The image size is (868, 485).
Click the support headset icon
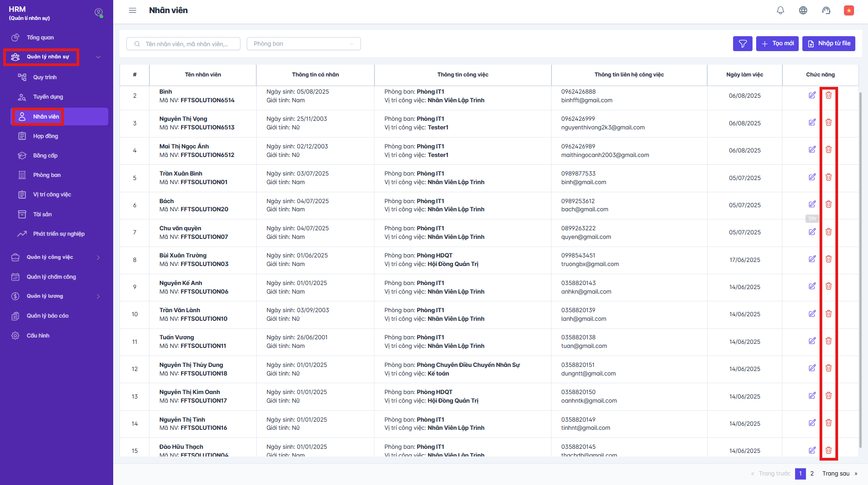(826, 10)
